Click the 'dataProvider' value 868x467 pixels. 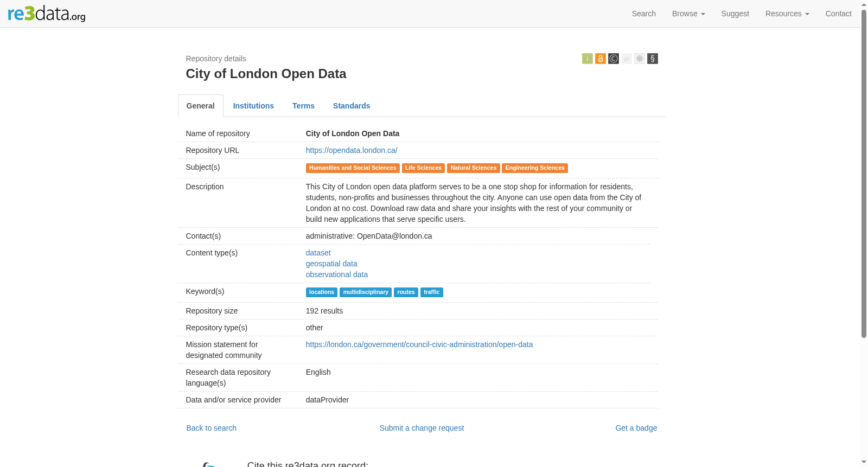click(327, 400)
